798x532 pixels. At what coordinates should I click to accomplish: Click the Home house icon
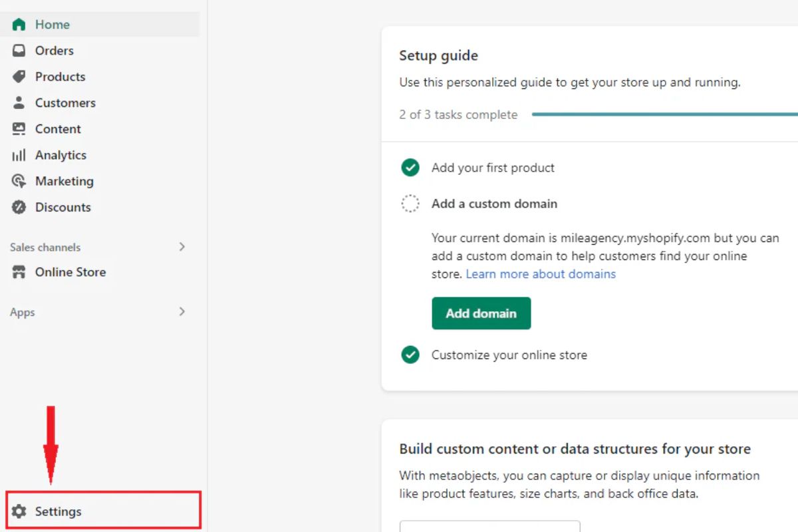click(19, 25)
